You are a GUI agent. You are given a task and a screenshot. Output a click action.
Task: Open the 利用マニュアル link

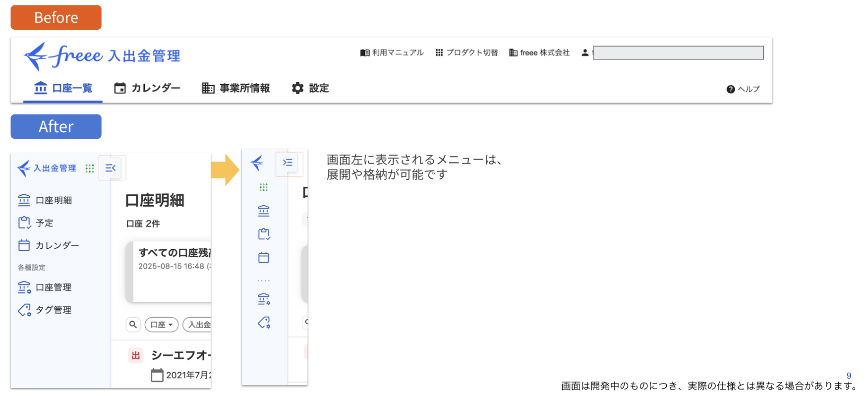(x=392, y=53)
